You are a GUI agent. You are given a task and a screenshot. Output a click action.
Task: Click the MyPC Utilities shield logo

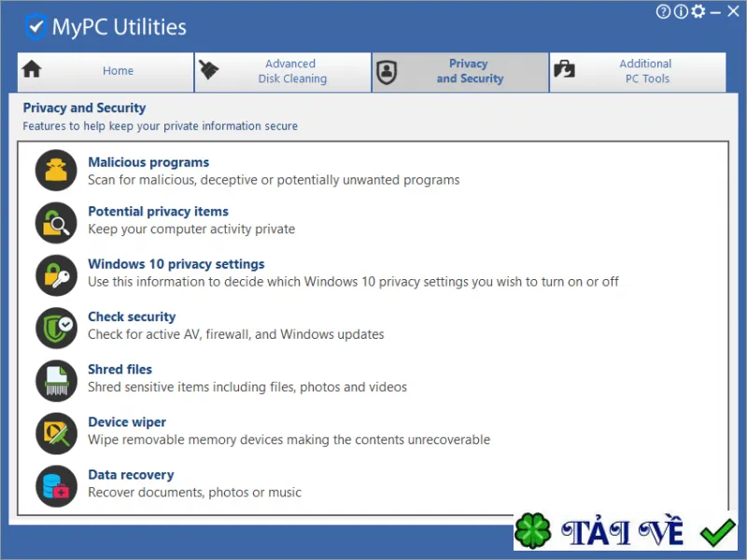click(x=36, y=27)
